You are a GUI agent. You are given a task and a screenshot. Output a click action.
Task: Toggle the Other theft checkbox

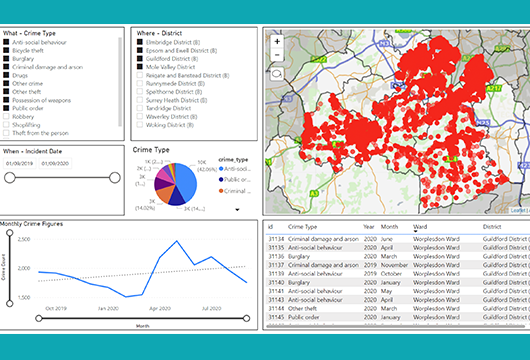[x=6, y=92]
